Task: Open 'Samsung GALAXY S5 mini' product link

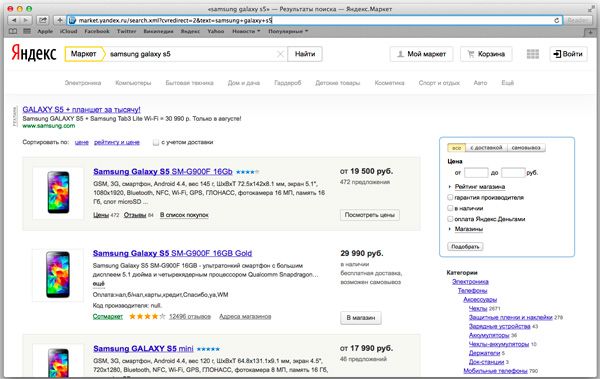Action: click(143, 349)
